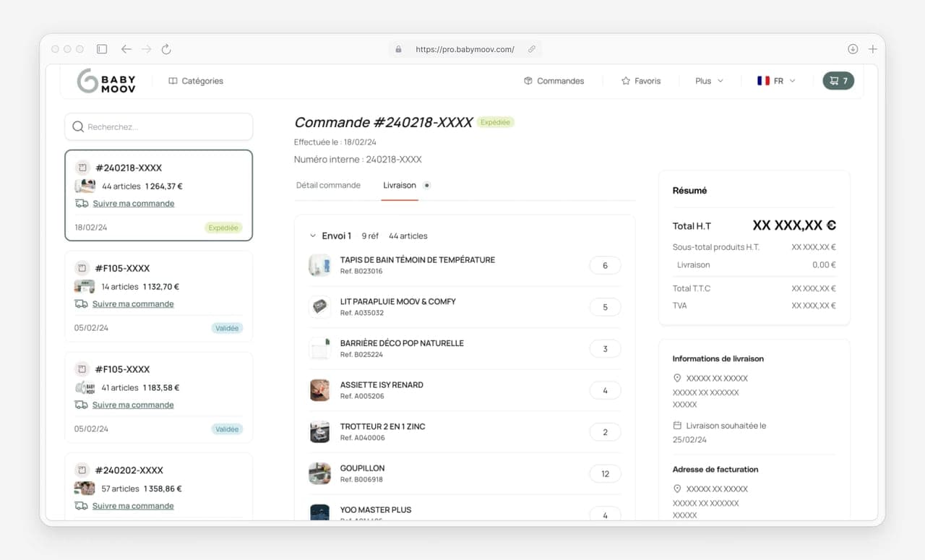Viewport: 925px width, 560px height.
Task: Click the search magnifier icon
Action: coord(78,126)
